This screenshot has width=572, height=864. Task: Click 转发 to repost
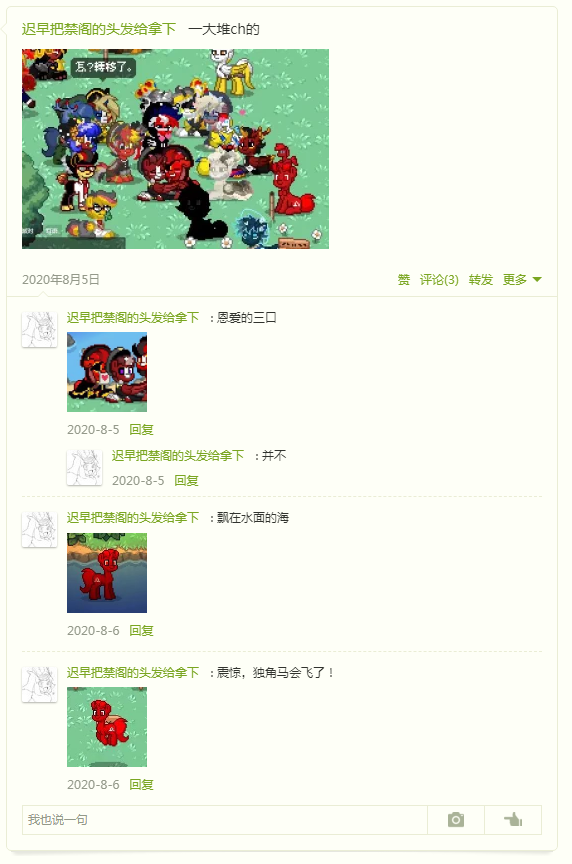pyautogui.click(x=481, y=280)
